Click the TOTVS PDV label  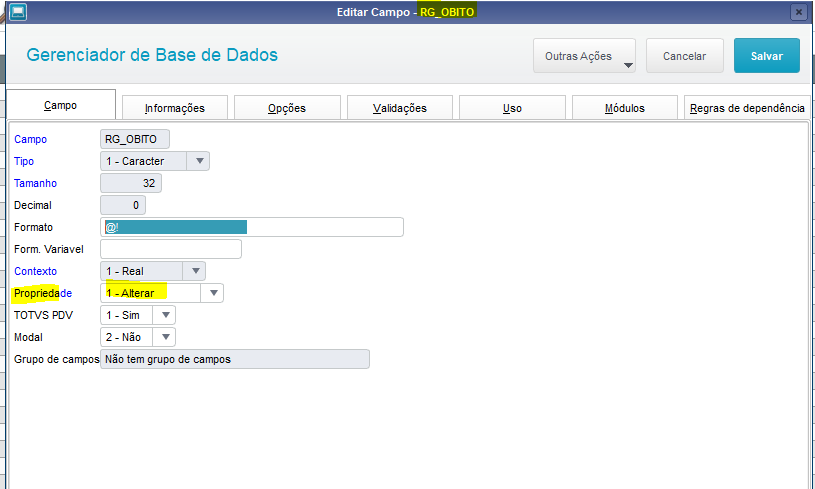[x=43, y=315]
